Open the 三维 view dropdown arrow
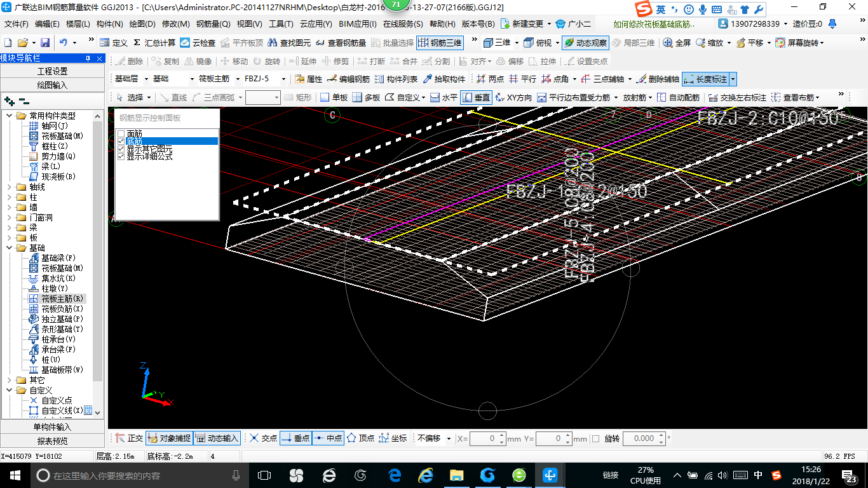The width and height of the screenshot is (868, 488). point(516,43)
